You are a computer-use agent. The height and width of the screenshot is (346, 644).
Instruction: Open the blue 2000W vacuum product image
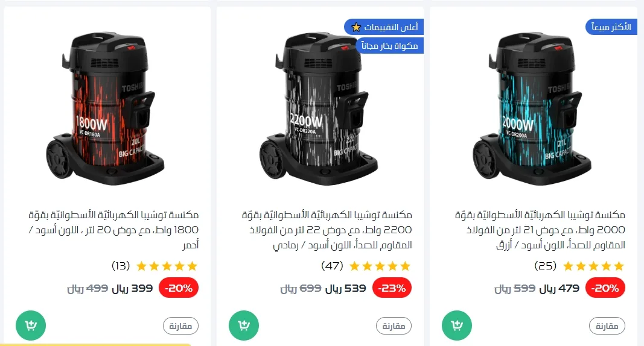coord(532,109)
